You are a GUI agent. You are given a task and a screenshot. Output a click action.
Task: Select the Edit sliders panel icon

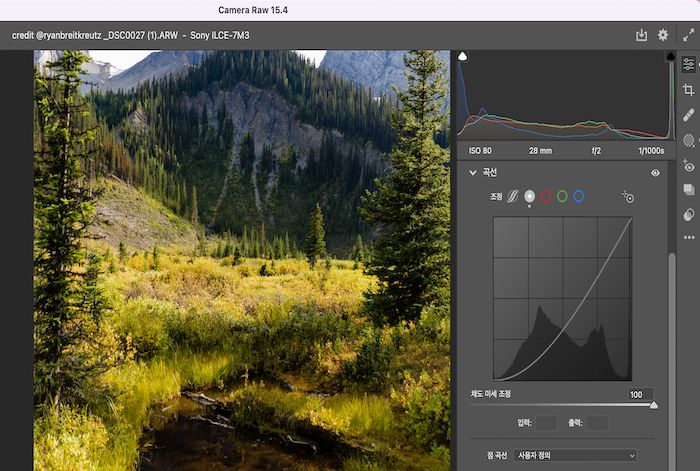(x=688, y=64)
